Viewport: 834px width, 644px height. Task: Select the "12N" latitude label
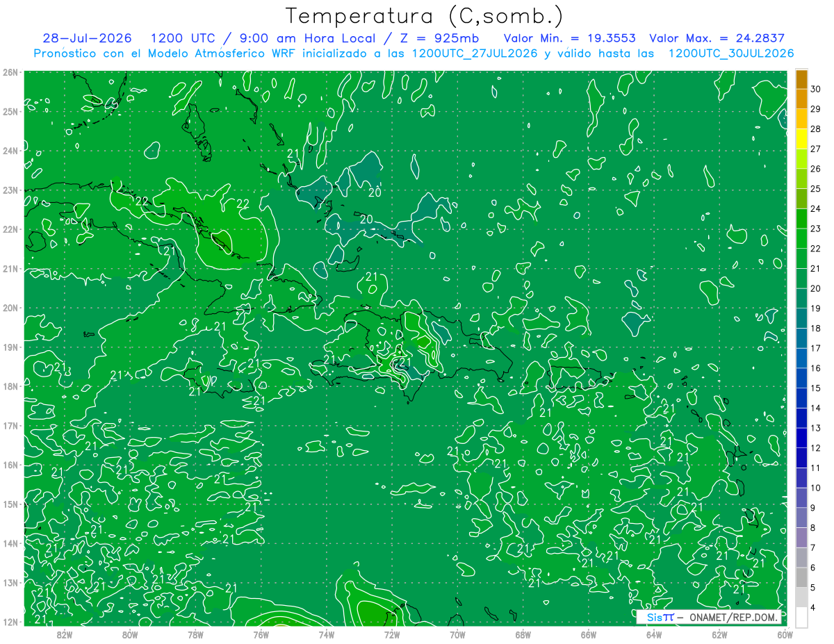10,622
